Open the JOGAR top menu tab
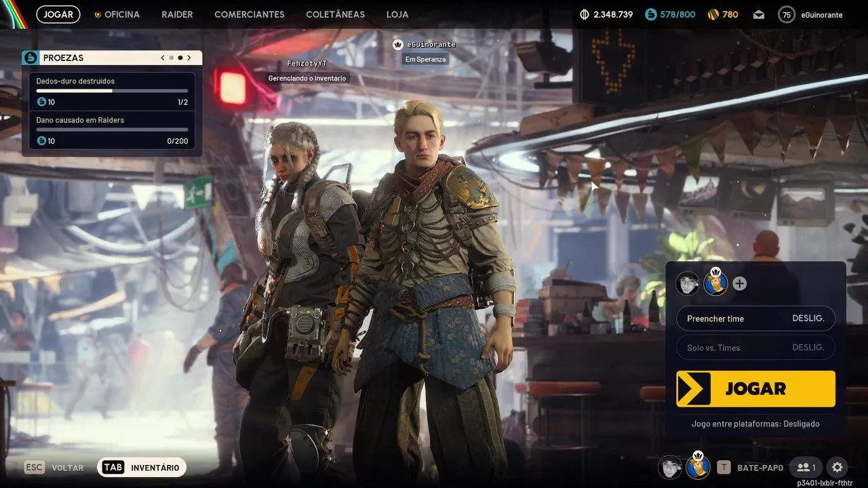 [58, 14]
